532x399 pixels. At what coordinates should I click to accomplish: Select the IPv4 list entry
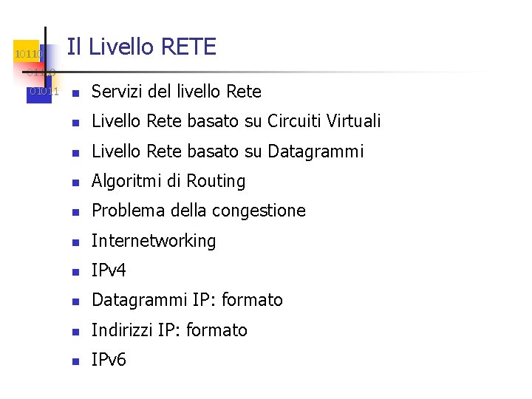109,270
